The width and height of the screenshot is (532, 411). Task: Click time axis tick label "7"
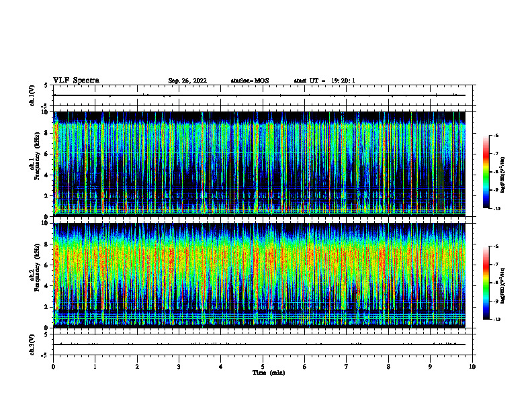[x=347, y=367]
